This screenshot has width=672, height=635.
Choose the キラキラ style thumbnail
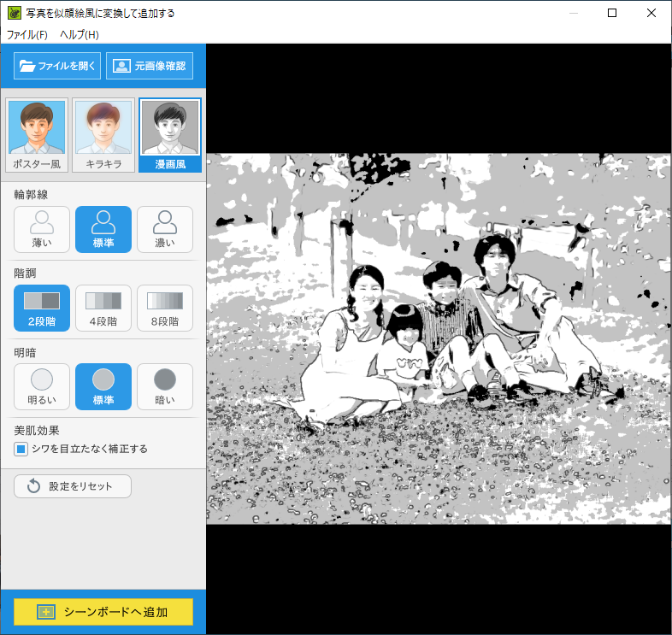tap(103, 135)
